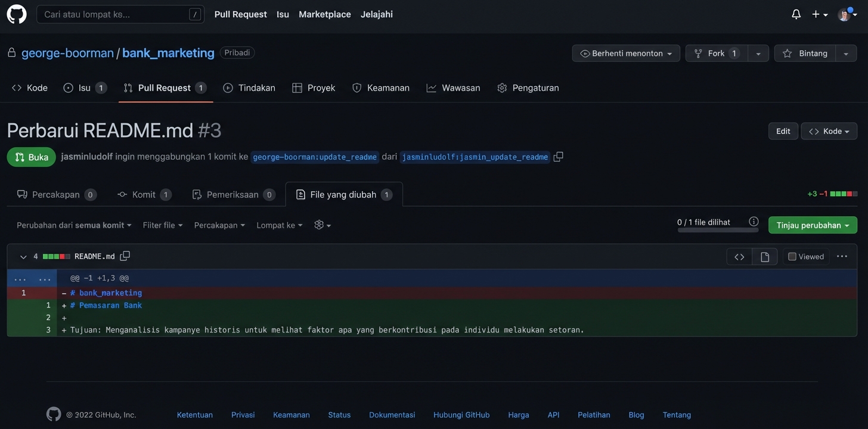The height and width of the screenshot is (429, 868).
Task: Open the plus create-new menu
Action: (820, 14)
